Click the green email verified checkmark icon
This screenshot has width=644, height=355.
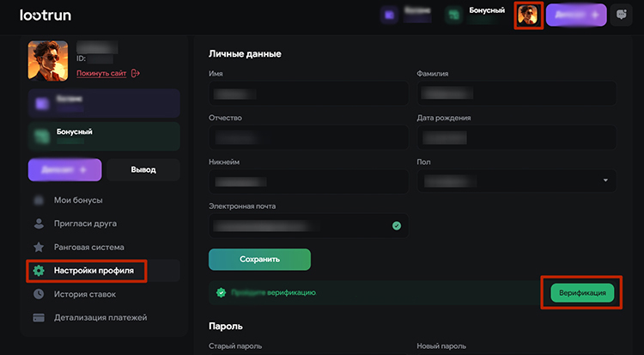397,225
